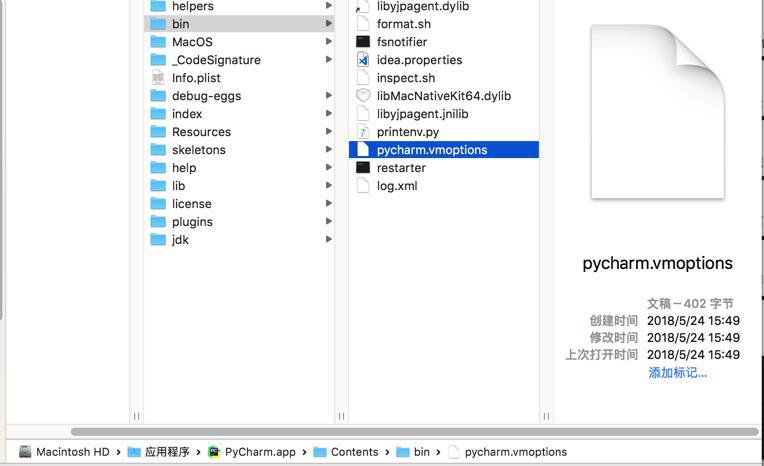Click the 文稿－402 字节 file size text
764x466 pixels.
pos(690,304)
